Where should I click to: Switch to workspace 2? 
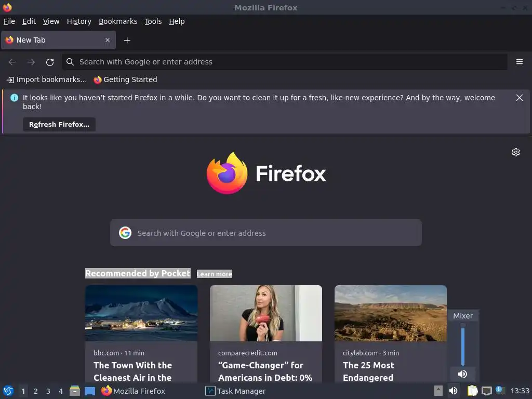click(36, 391)
